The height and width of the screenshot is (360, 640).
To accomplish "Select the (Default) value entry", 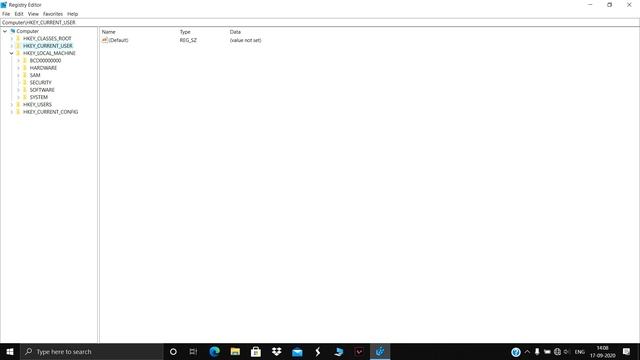I will coord(118,40).
